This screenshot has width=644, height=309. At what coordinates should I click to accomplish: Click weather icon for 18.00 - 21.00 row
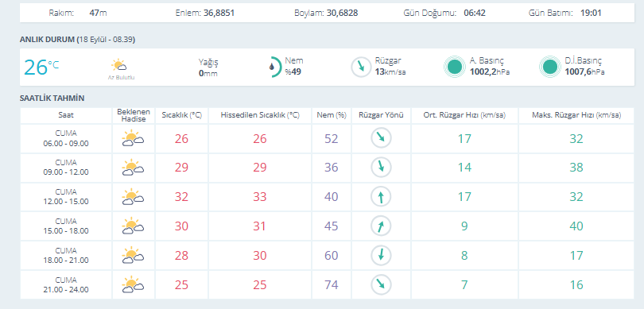(133, 255)
